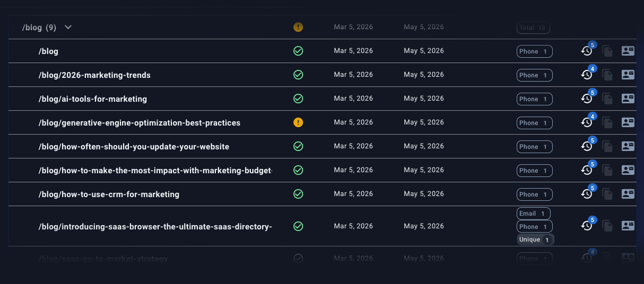Open the /blog page link
Image resolution: width=644 pixels, height=284 pixels.
point(48,51)
